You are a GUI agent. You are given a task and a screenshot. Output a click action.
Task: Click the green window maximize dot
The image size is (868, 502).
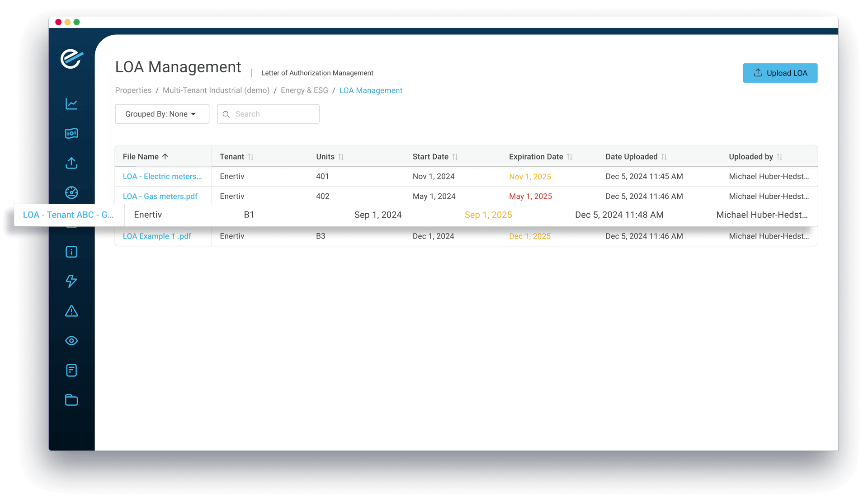77,22
